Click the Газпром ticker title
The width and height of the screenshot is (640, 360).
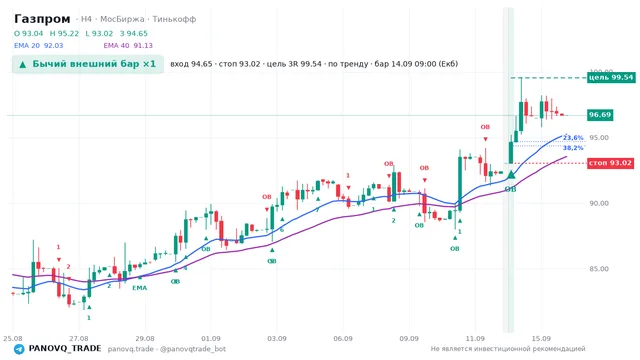point(42,19)
